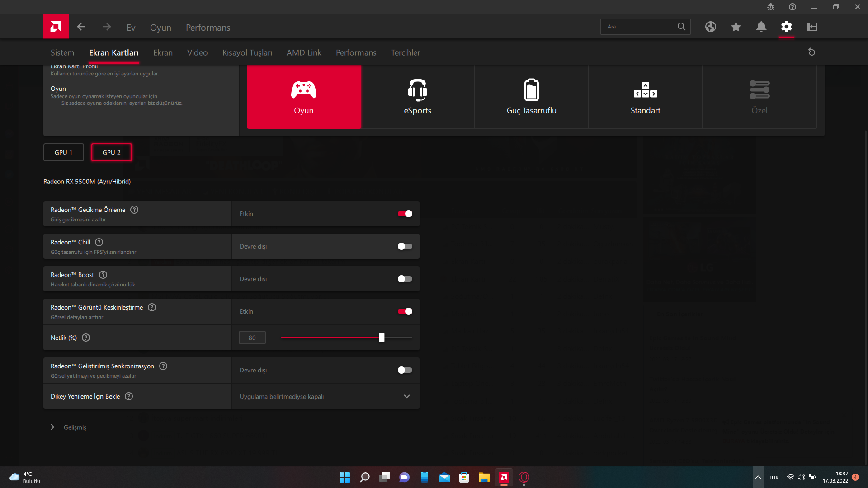Open the Tercihler tab
This screenshot has height=488, width=868.
point(406,52)
